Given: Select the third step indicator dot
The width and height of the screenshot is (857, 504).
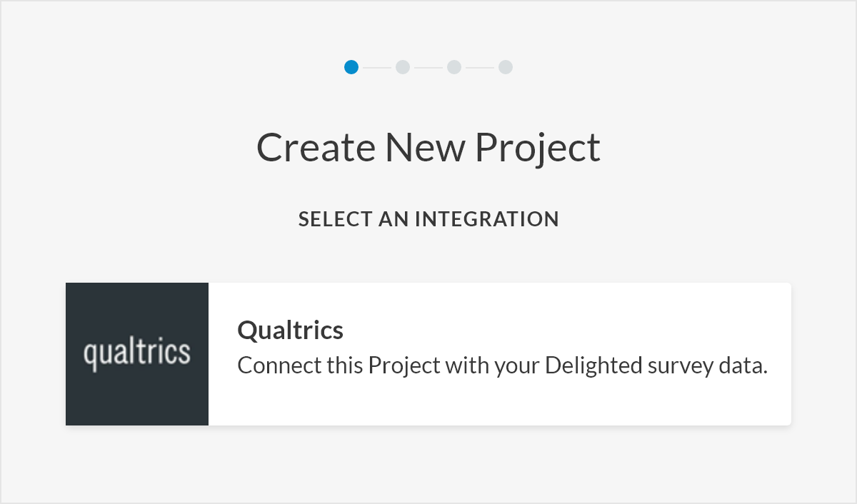Looking at the screenshot, I should coord(454,67).
